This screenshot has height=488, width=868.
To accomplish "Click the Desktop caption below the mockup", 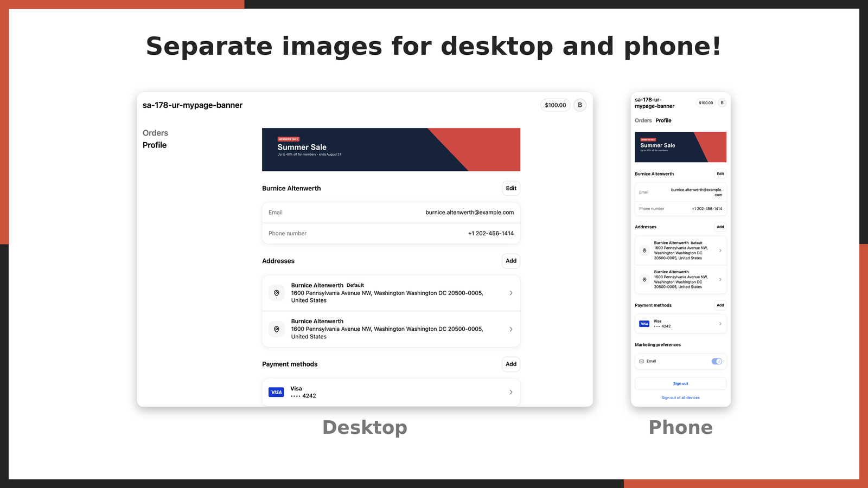I will coord(365,427).
